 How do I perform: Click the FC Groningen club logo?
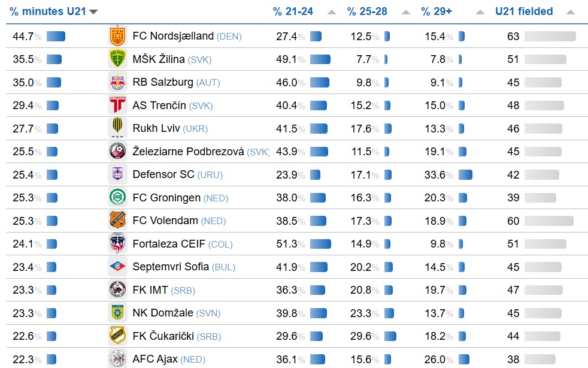[117, 198]
